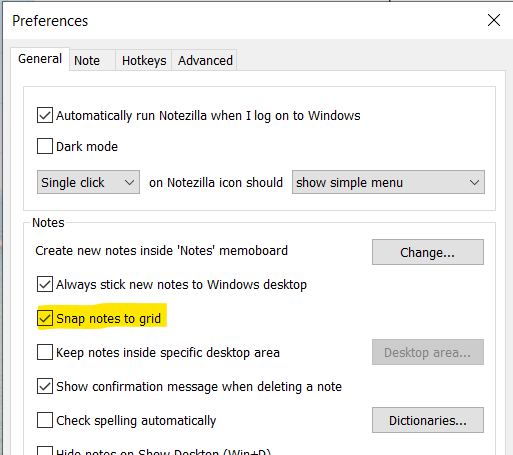Uncheck Automatically run Notezilla at Windows logon
Screen dimensions: 513x455
(x=45, y=115)
